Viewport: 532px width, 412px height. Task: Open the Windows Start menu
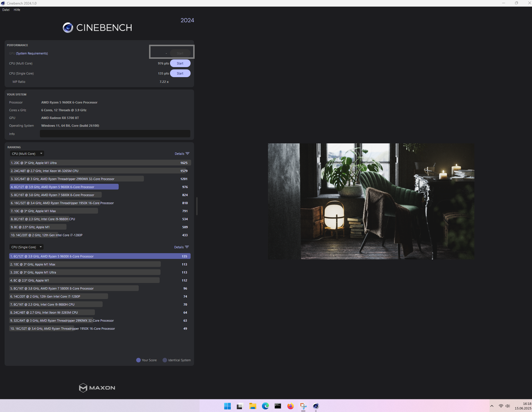(228, 406)
